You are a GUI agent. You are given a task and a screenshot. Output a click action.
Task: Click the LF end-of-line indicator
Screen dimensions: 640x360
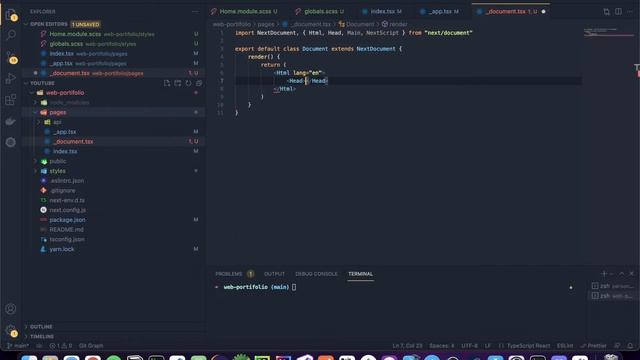[488, 346]
